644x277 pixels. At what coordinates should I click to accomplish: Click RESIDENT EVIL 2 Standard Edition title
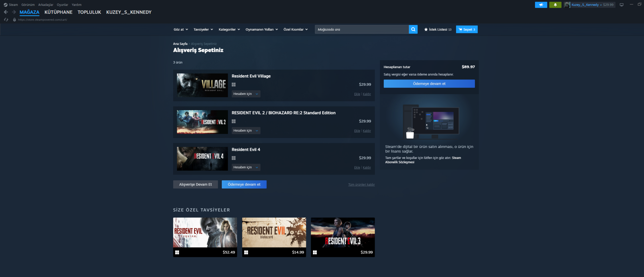click(x=284, y=113)
